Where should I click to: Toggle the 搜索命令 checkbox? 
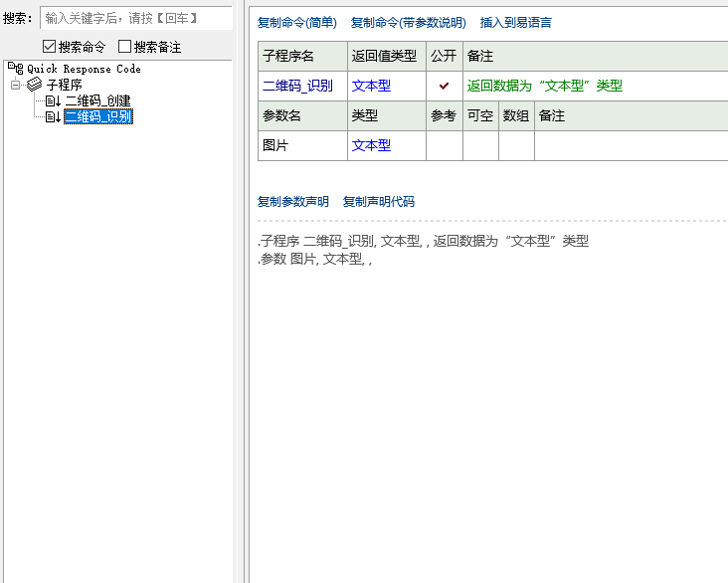tap(49, 47)
